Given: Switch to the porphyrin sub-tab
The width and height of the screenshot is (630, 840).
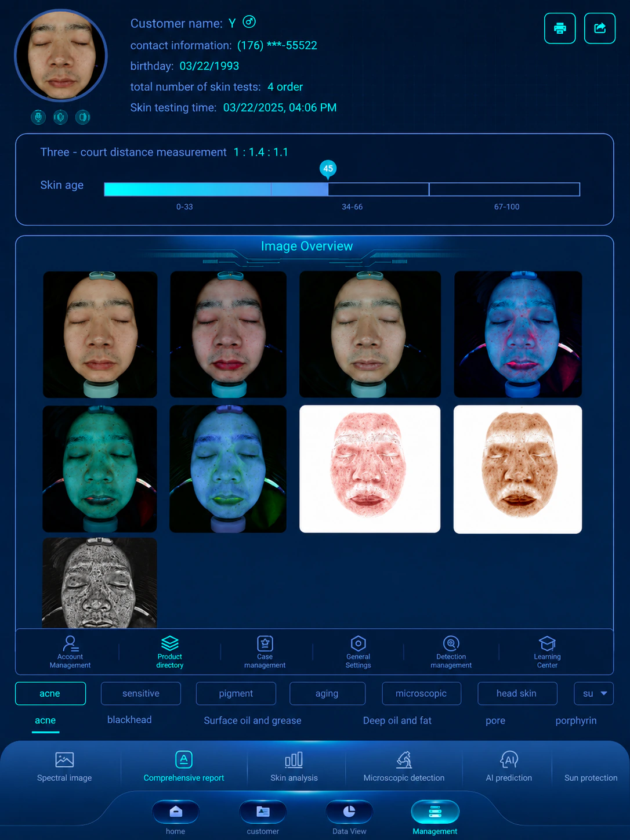Looking at the screenshot, I should coord(576,720).
